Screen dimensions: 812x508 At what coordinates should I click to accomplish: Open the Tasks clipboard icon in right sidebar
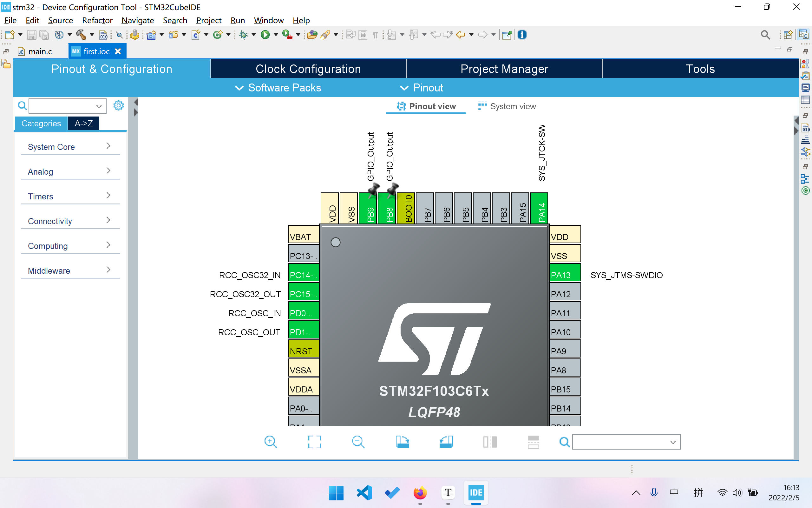click(805, 76)
